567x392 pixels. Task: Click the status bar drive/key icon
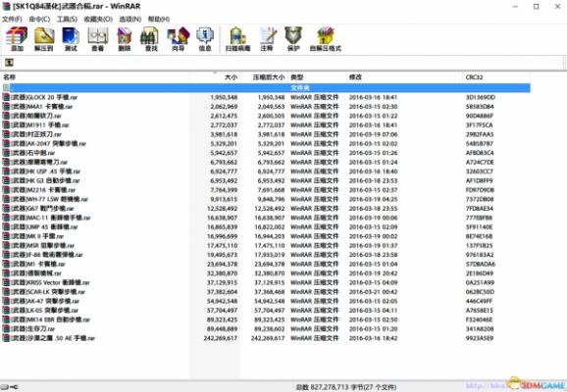point(10,387)
